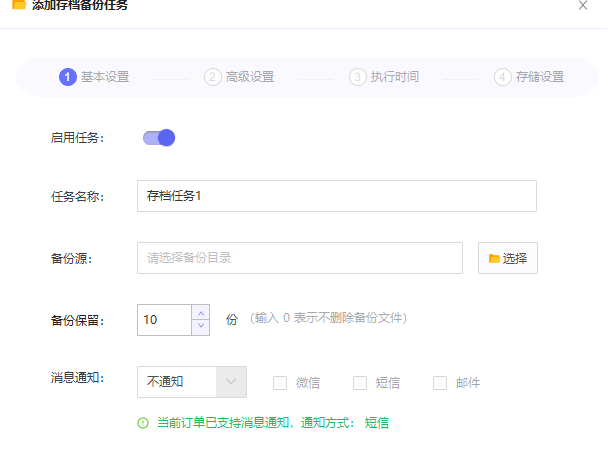
Task: Check the 微信 notification checkbox
Action: click(280, 383)
